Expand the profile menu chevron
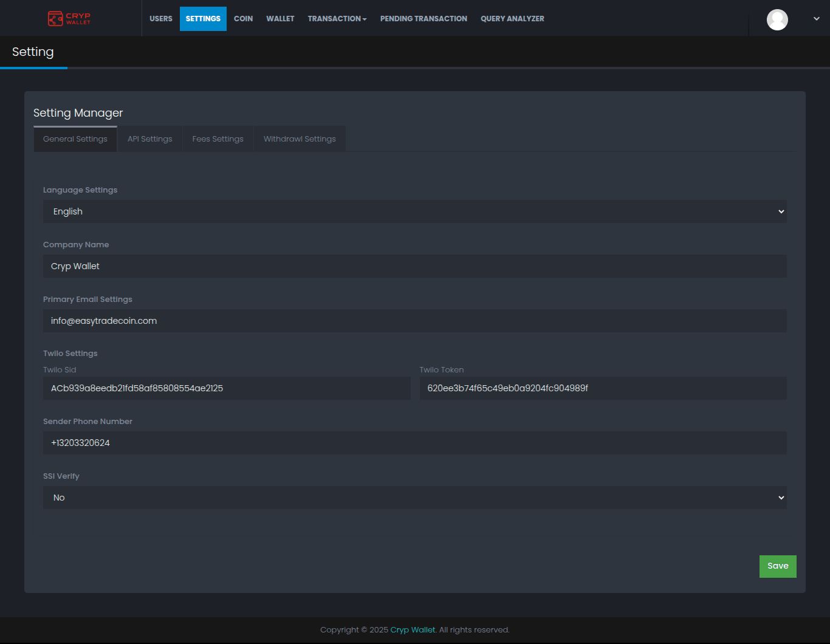Viewport: 830px width, 644px height. 816,19
